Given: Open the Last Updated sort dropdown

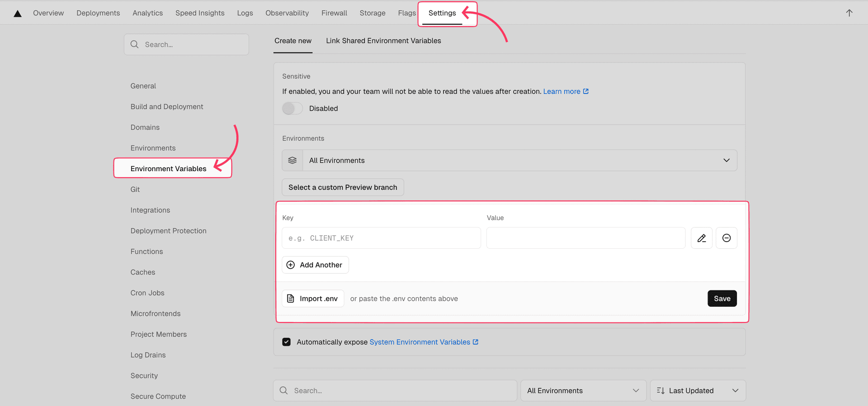Looking at the screenshot, I should coord(697,391).
